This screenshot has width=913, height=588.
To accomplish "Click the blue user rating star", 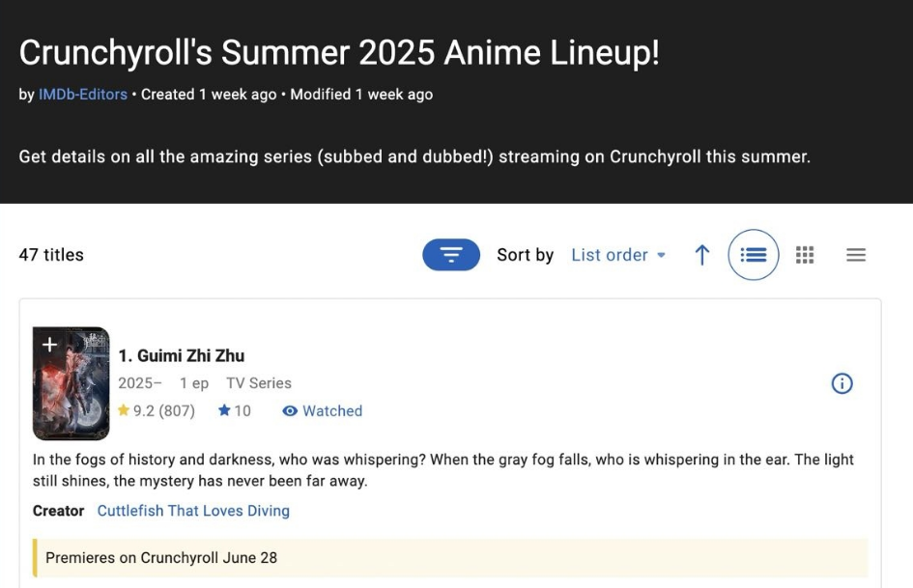I will [x=224, y=411].
